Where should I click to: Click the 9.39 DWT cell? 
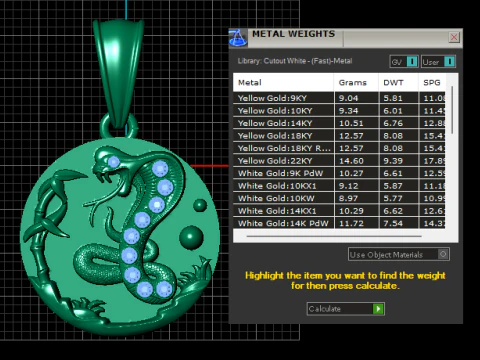[x=399, y=161]
